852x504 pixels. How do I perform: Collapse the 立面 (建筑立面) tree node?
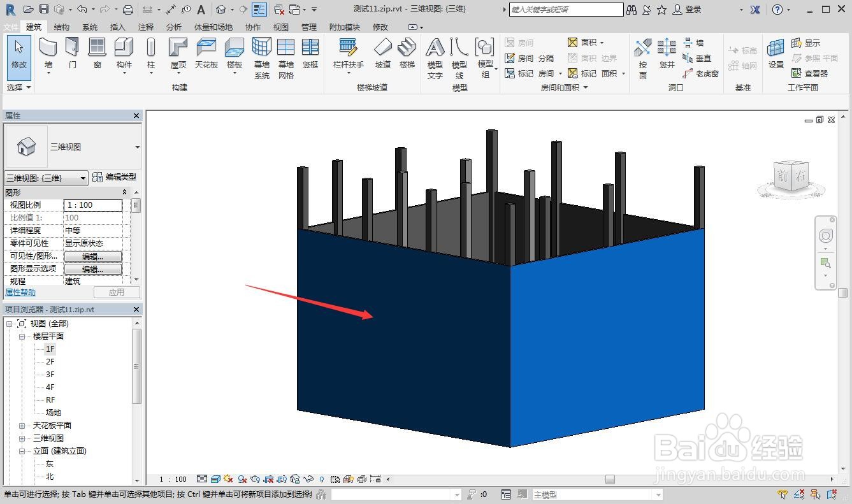(x=22, y=451)
